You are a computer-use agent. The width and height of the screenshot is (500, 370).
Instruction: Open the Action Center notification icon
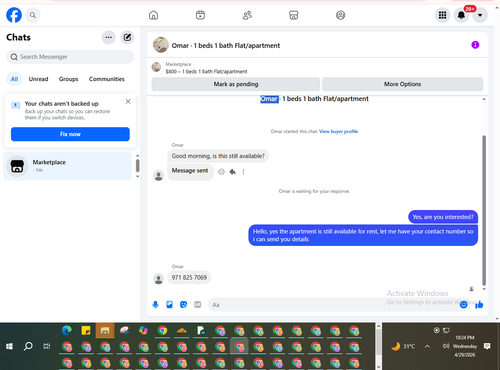click(x=487, y=346)
